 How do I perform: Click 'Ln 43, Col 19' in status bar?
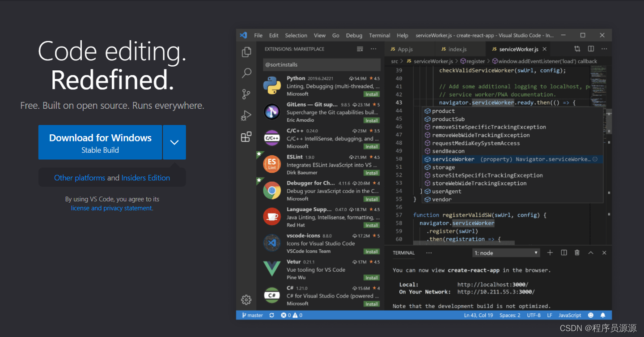click(479, 315)
